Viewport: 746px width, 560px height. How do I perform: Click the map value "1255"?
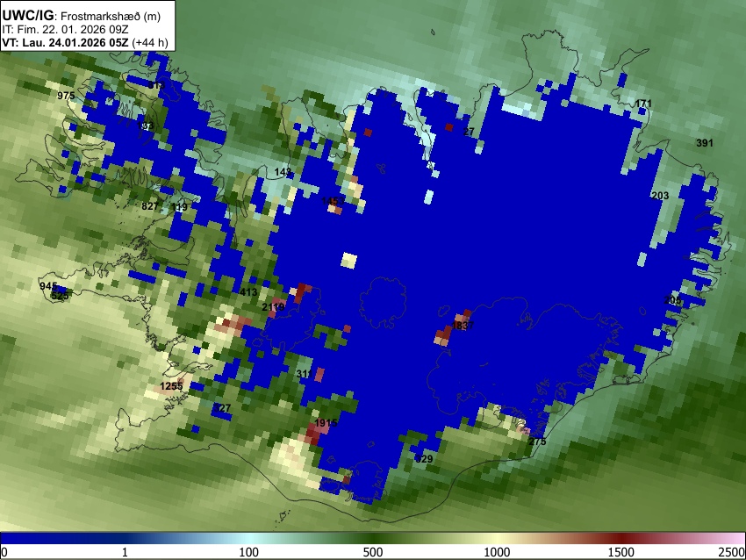[171, 386]
